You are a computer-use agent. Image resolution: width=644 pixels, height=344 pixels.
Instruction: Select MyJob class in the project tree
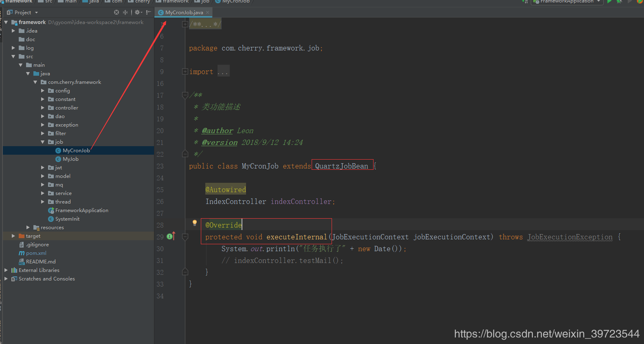coord(70,159)
